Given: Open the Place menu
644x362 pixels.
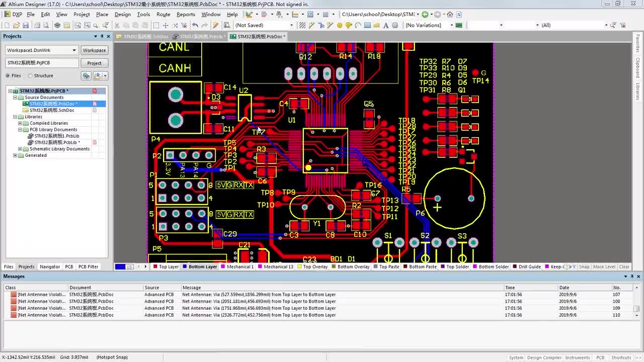Looking at the screenshot, I should coord(102,14).
